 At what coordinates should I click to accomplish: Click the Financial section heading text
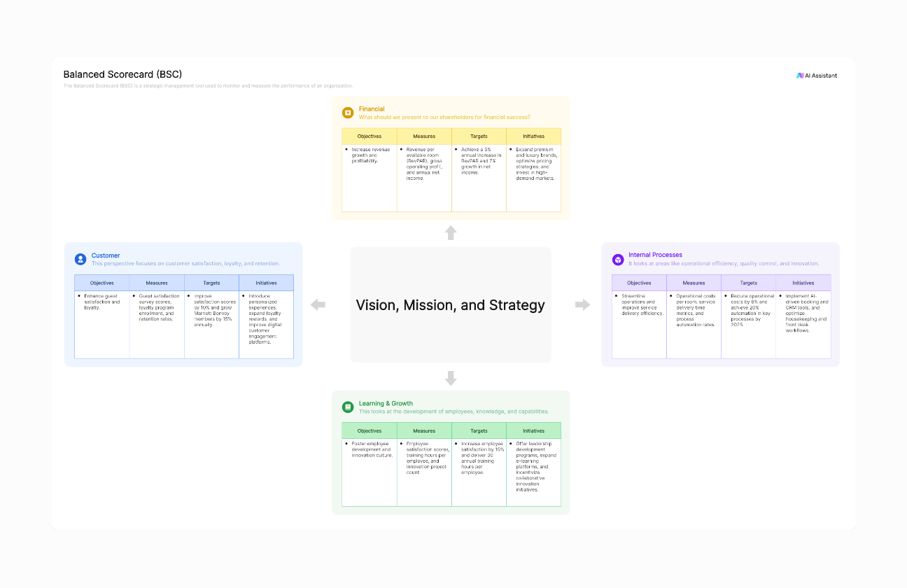(372, 109)
